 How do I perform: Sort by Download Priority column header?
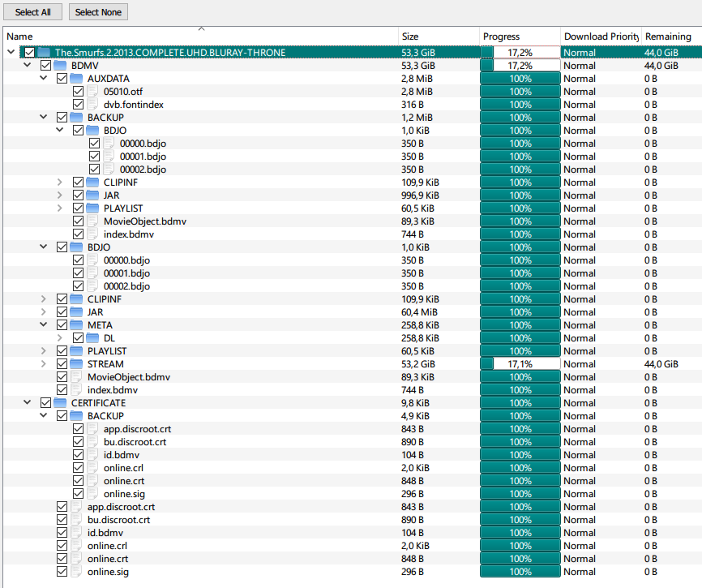601,36
